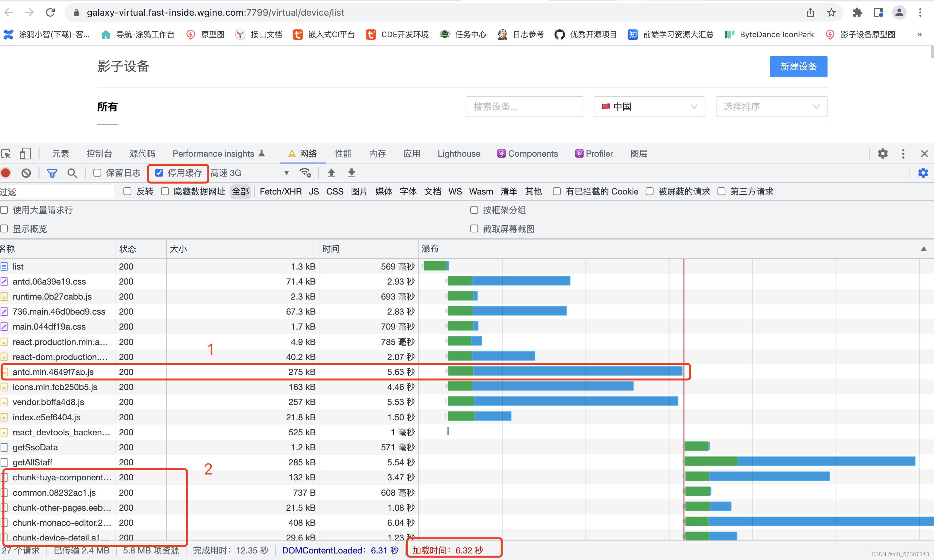The width and height of the screenshot is (934, 560).
Task: Open the 选择排序 sort dropdown
Action: [x=771, y=107]
